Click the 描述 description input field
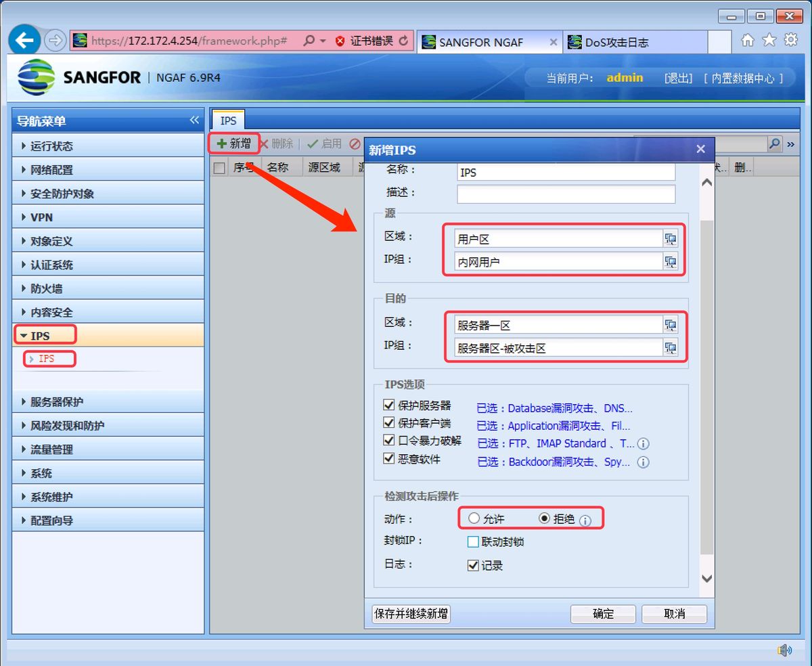 pyautogui.click(x=566, y=194)
